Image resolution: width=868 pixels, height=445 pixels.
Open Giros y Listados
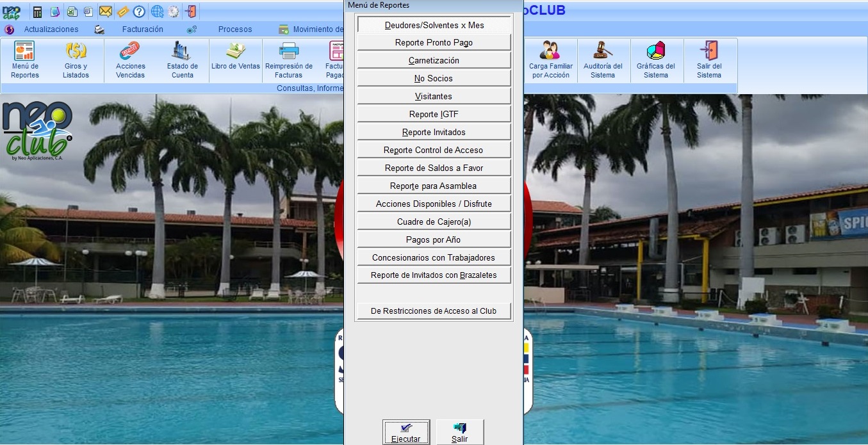click(x=76, y=60)
